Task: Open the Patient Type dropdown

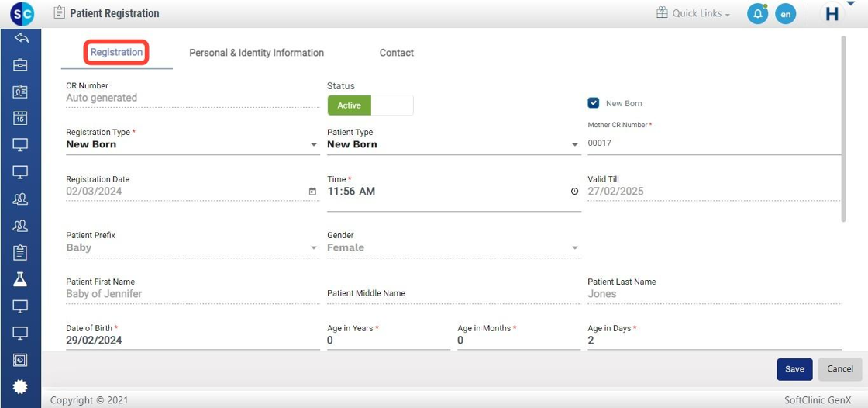Action: click(454, 144)
